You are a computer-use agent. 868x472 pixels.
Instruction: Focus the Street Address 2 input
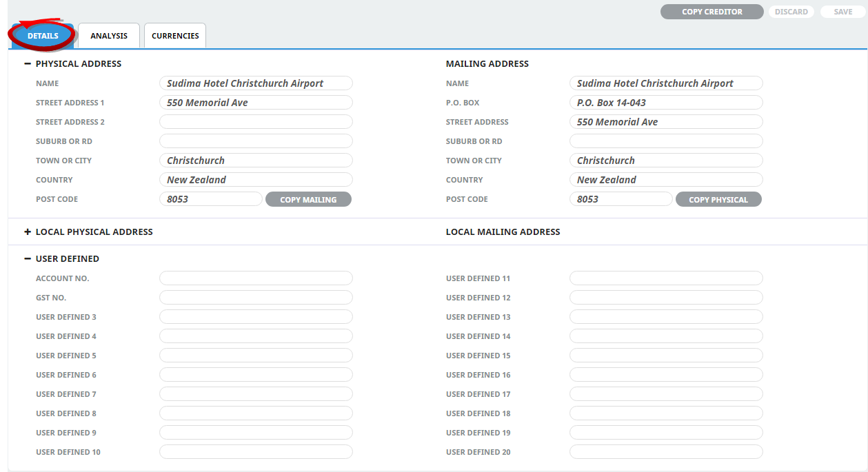(256, 122)
